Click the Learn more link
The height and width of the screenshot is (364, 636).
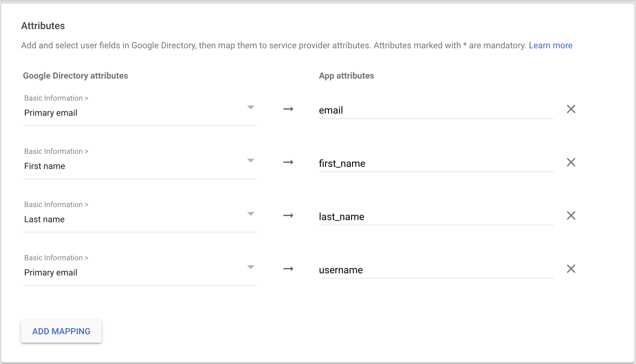[x=551, y=45]
